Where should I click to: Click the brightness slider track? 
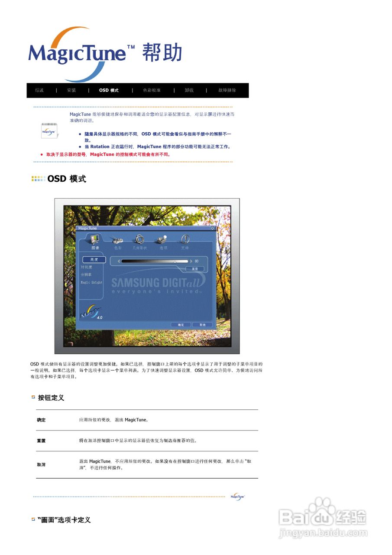155,261
